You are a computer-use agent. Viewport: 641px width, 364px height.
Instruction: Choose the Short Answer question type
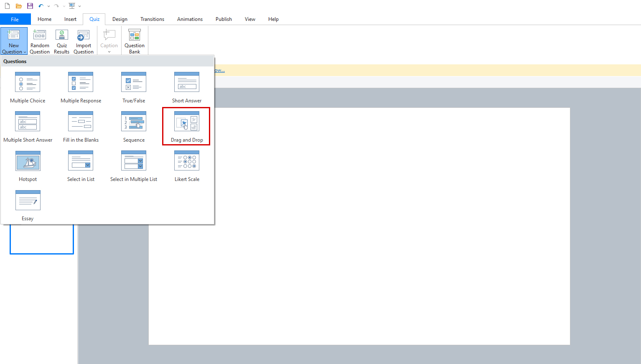(187, 88)
